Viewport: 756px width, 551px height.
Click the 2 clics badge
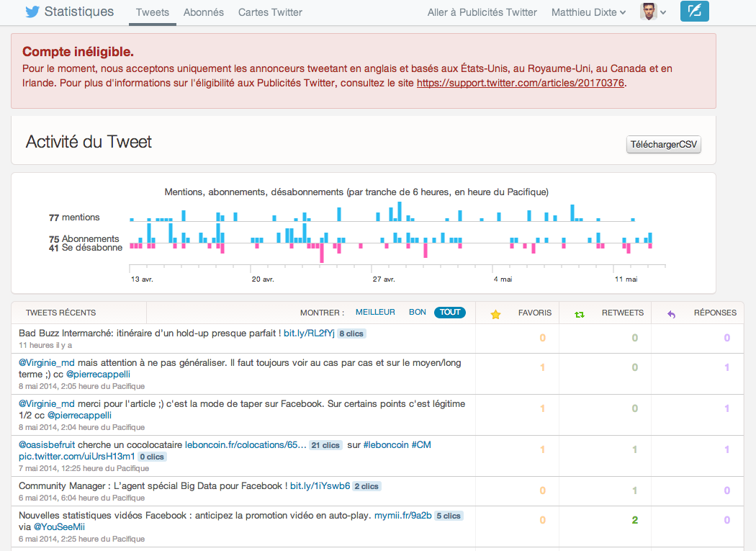tap(366, 486)
